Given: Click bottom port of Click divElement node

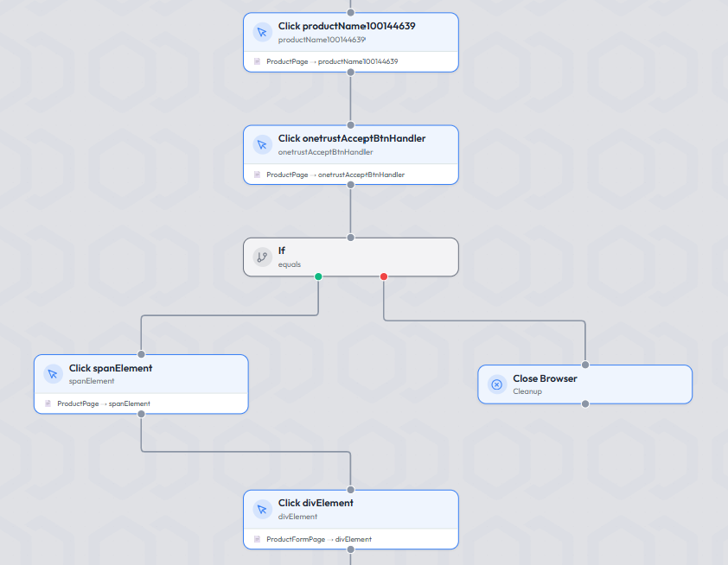Looking at the screenshot, I should (350, 549).
